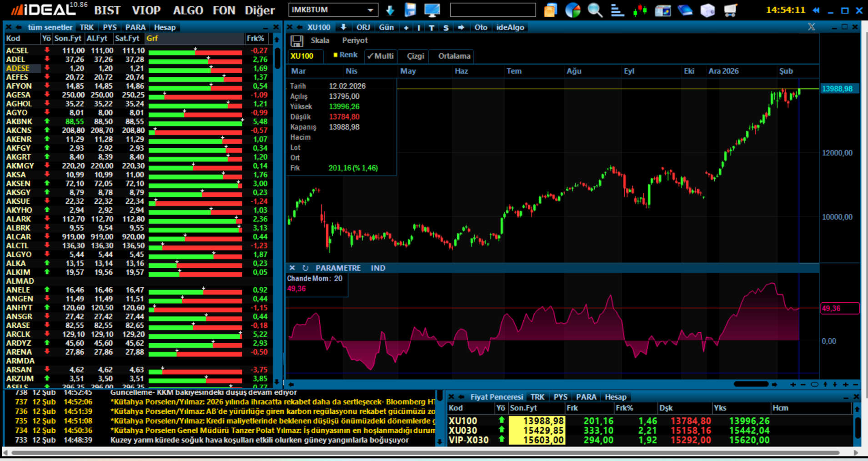Click the Renk color swatch
The width and height of the screenshot is (868, 461).
click(336, 55)
